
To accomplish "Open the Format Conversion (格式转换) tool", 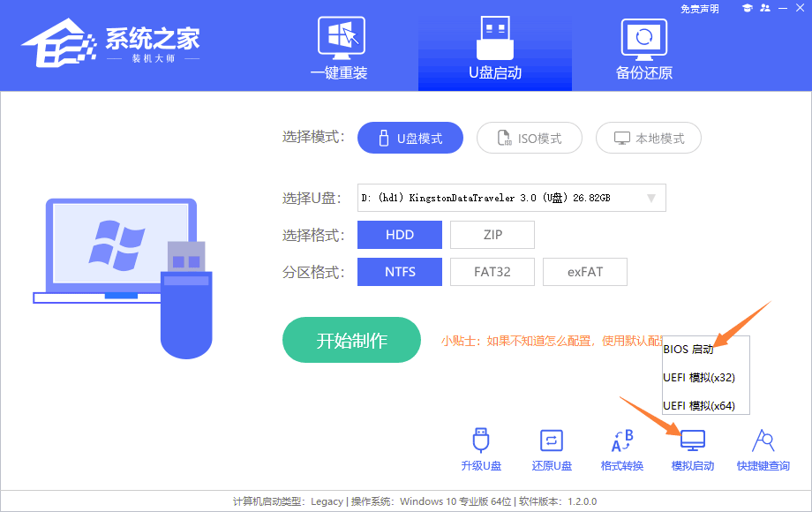I will click(x=622, y=441).
